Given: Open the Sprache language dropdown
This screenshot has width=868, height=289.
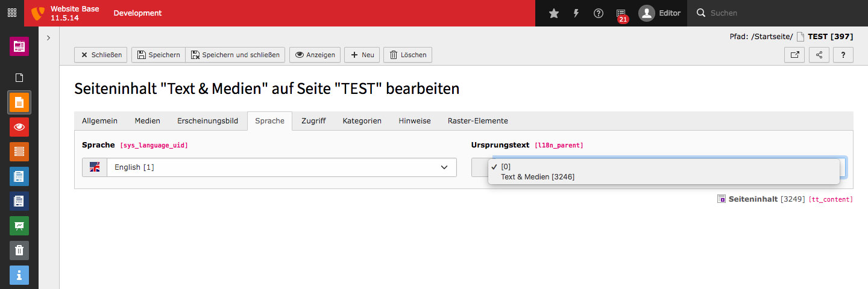Looking at the screenshot, I should [269, 167].
